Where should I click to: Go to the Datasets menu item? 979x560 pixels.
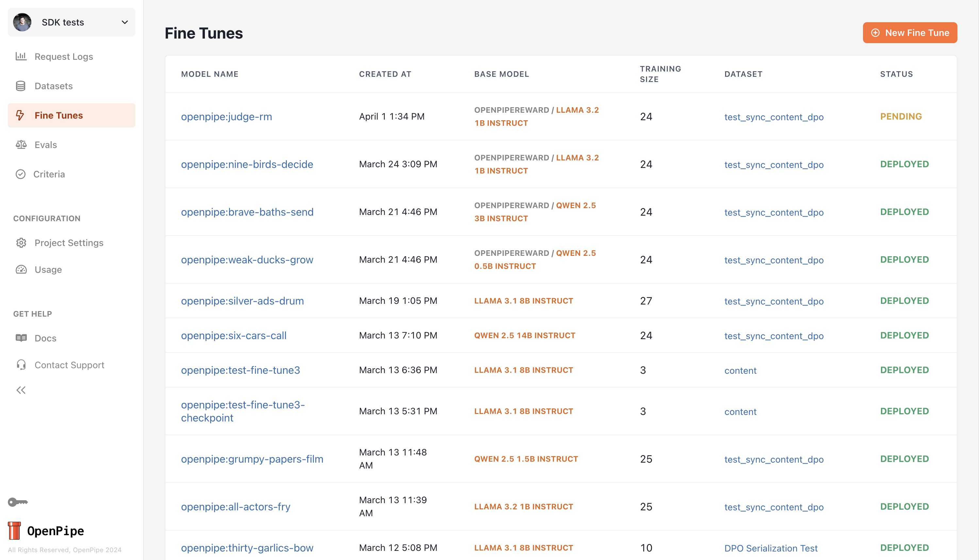pyautogui.click(x=54, y=86)
